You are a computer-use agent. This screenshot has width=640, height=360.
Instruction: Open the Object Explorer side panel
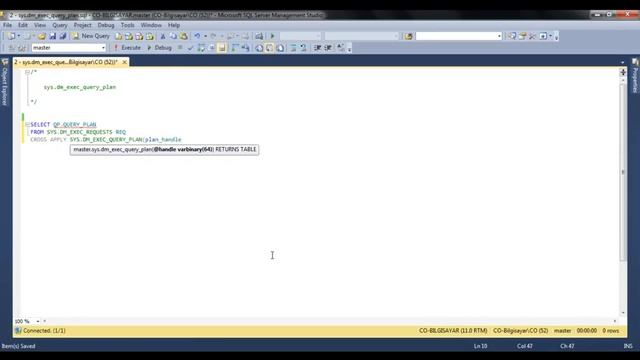tap(5, 82)
